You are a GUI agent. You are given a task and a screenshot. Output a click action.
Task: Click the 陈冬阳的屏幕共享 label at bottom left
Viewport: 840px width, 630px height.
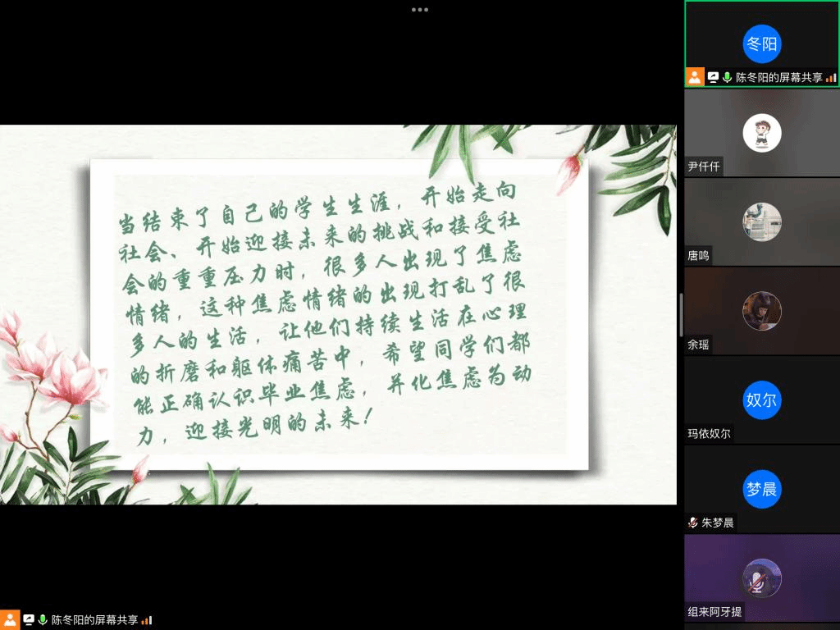pyautogui.click(x=94, y=620)
